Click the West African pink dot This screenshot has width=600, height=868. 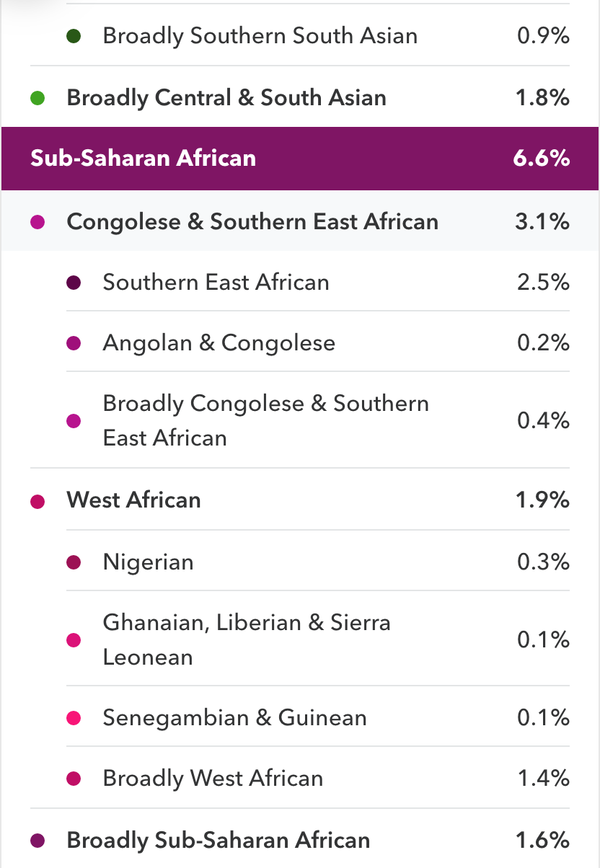pyautogui.click(x=38, y=501)
